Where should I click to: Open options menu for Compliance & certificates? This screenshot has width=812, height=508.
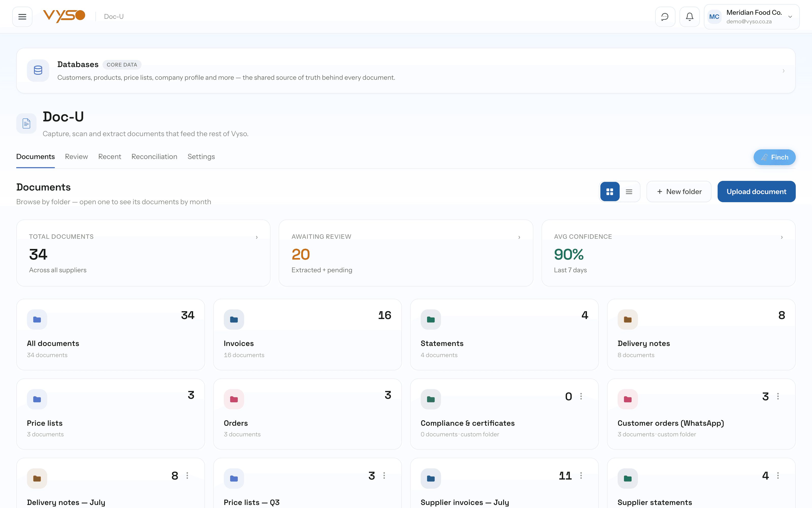(x=581, y=396)
